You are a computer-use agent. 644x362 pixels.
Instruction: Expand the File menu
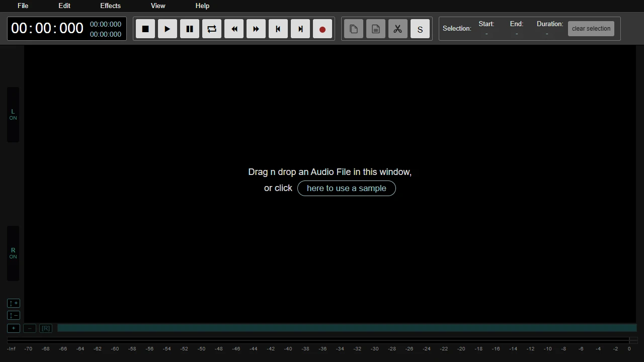click(23, 6)
